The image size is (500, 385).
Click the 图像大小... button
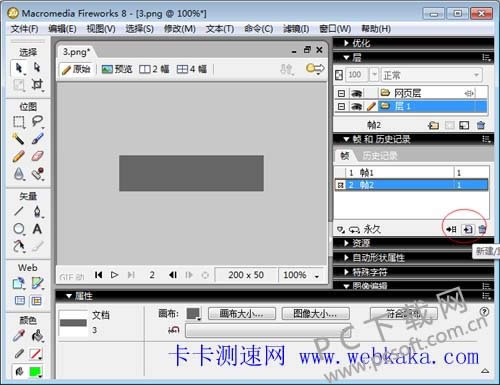pyautogui.click(x=315, y=313)
